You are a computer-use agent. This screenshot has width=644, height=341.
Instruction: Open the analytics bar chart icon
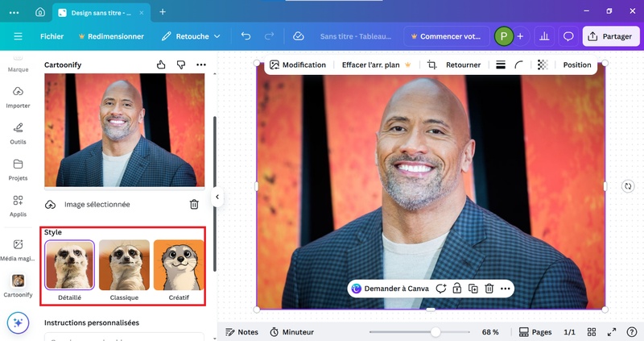545,36
